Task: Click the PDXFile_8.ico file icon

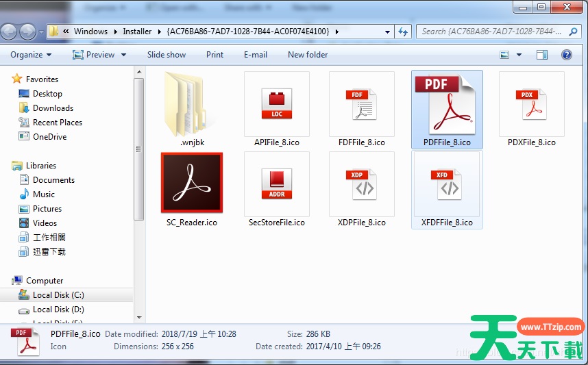Action: point(531,105)
